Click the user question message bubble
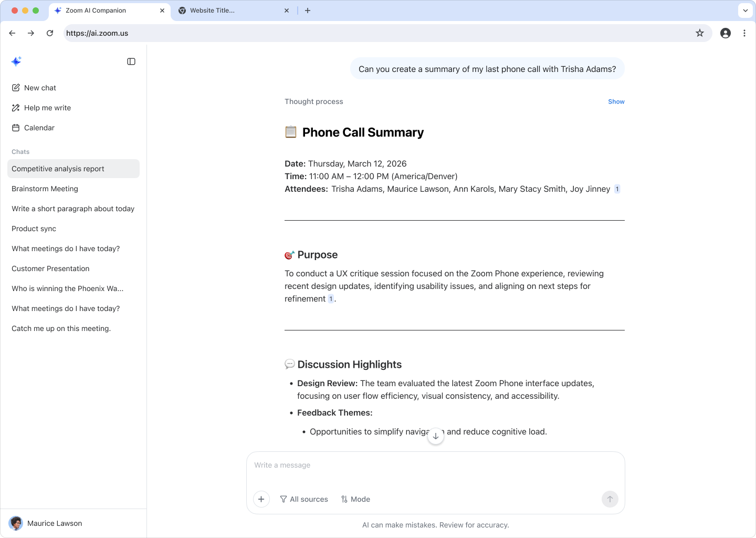Screen dimensions: 756x538 (x=487, y=69)
